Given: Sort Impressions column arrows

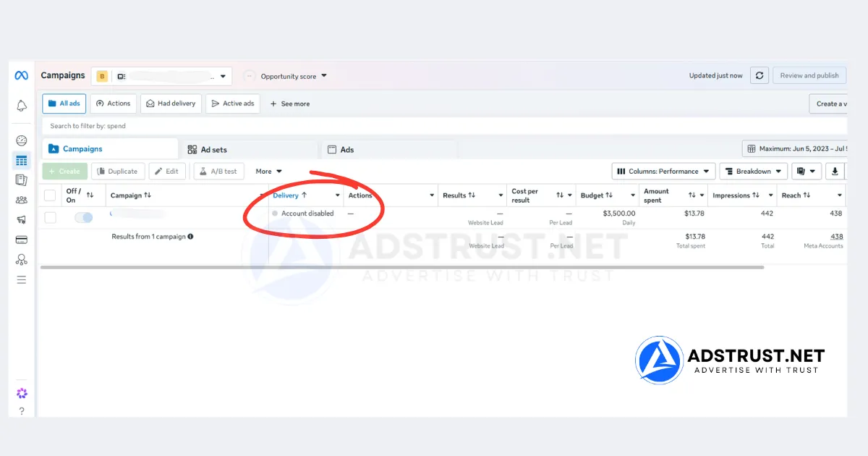Looking at the screenshot, I should [756, 195].
